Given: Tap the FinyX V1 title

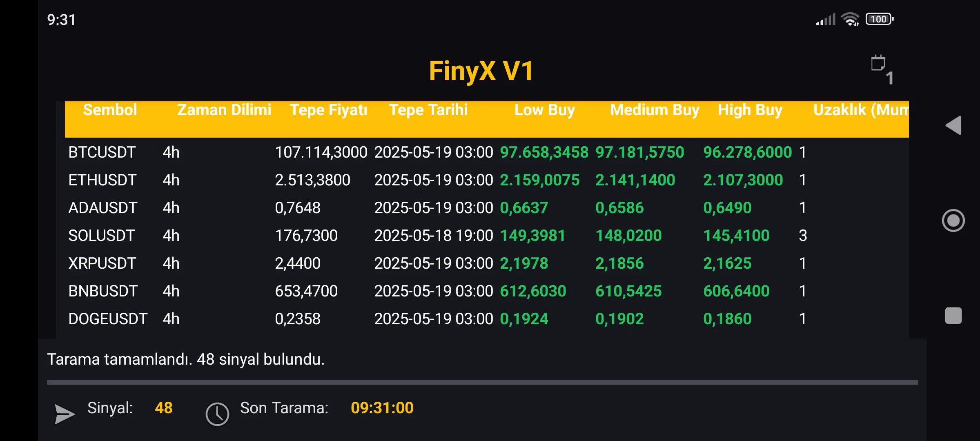Looking at the screenshot, I should click(x=481, y=71).
